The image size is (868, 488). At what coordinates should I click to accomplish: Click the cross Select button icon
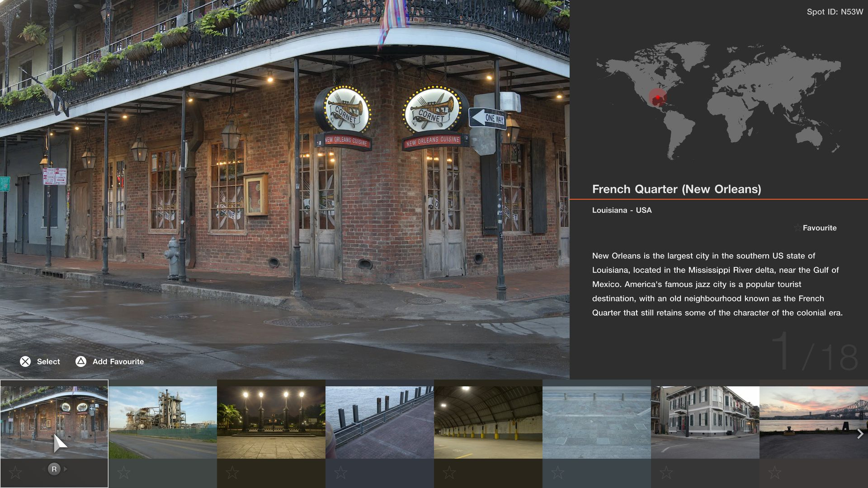coord(25,361)
